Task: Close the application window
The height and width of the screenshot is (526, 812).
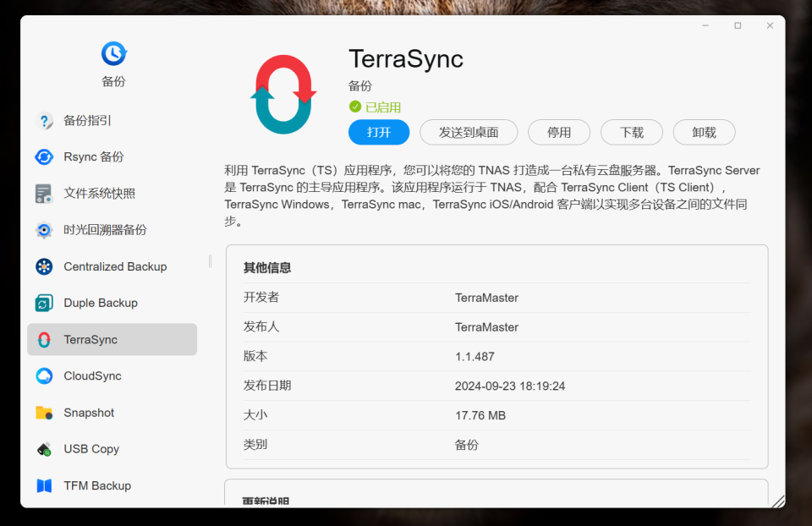Action: click(770, 25)
